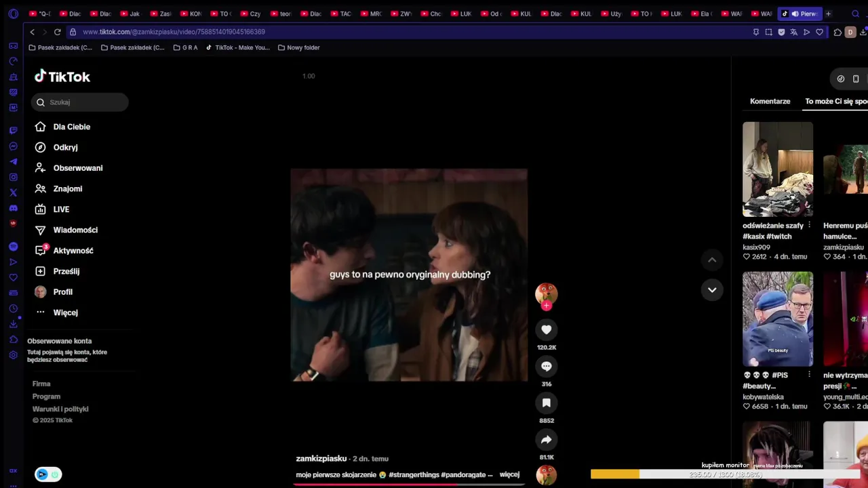Open Opera GX main menu logo
The image size is (868, 488).
click(x=13, y=14)
